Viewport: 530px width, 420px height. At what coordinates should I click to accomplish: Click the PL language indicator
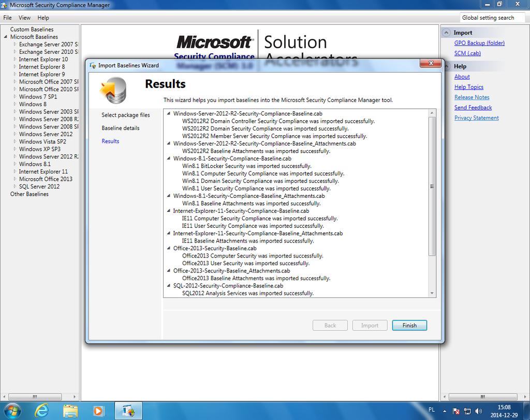(432, 410)
